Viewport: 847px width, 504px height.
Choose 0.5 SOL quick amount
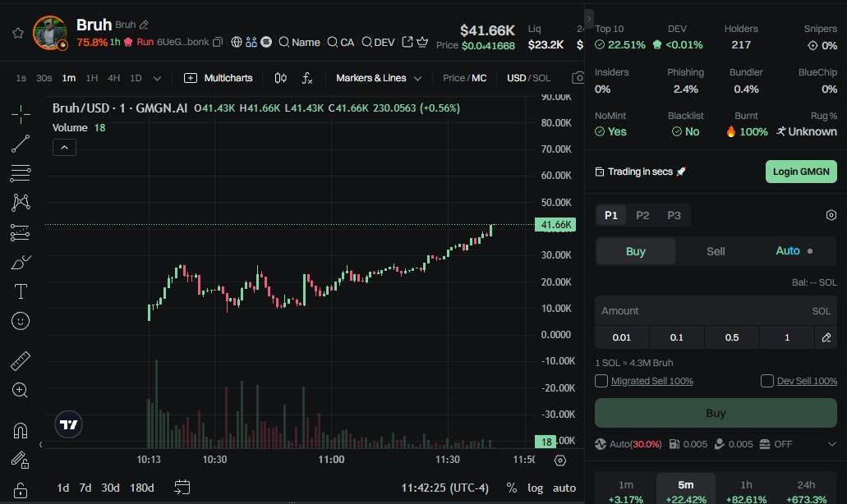click(732, 337)
